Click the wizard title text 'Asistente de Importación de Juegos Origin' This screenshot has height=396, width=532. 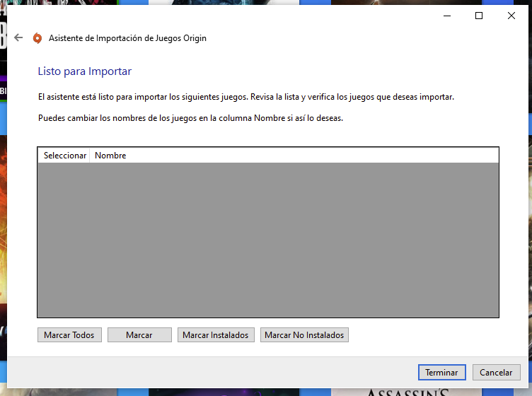click(127, 38)
